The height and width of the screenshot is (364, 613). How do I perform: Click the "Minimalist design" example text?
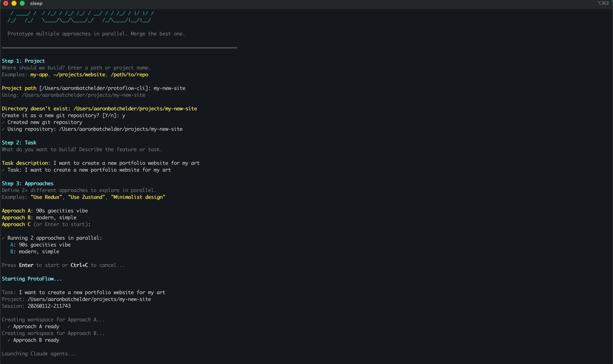point(138,197)
